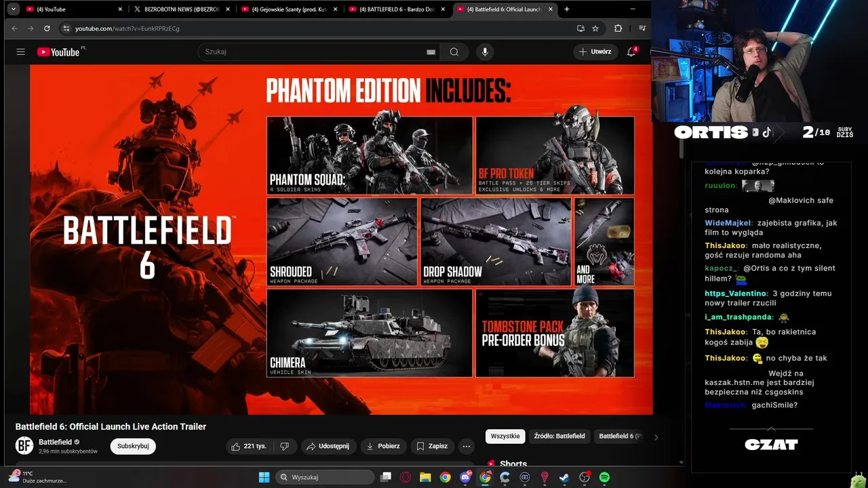This screenshot has width=868, height=488.
Task: Focus the YouTube Szukaj search field
Action: [319, 52]
